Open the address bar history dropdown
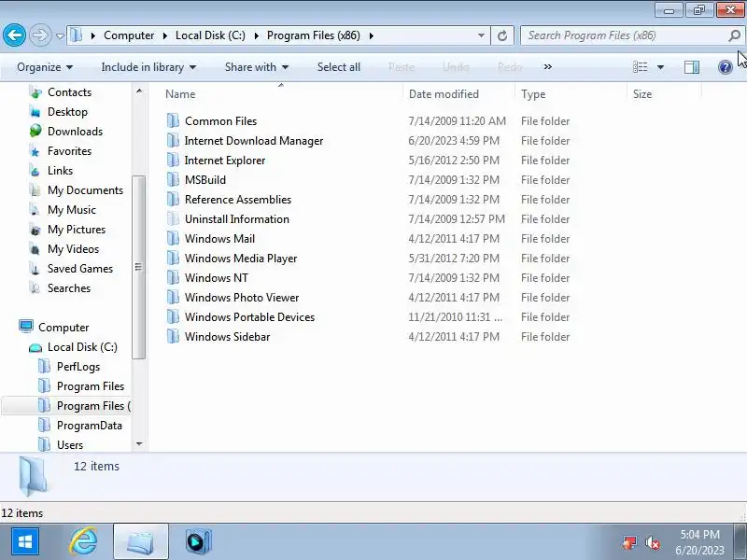This screenshot has height=560, width=747. (x=481, y=35)
